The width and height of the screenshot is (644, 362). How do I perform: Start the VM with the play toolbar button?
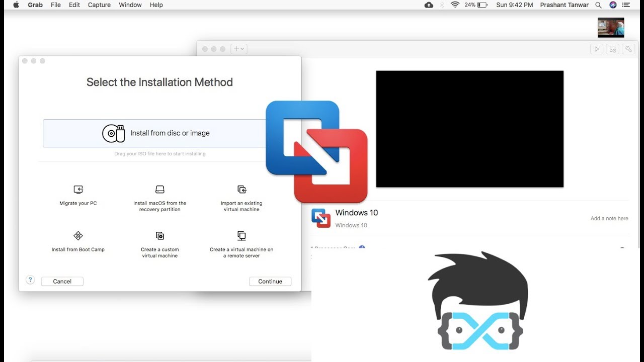597,49
